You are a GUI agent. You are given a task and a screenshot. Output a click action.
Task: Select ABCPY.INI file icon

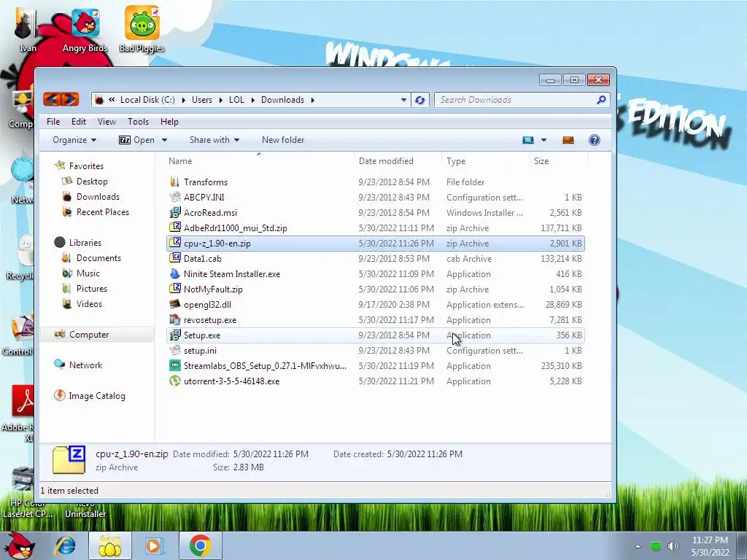point(175,197)
